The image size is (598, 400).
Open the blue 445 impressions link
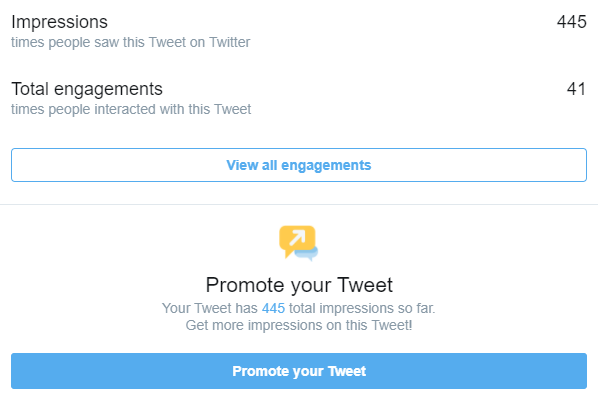pos(273,308)
